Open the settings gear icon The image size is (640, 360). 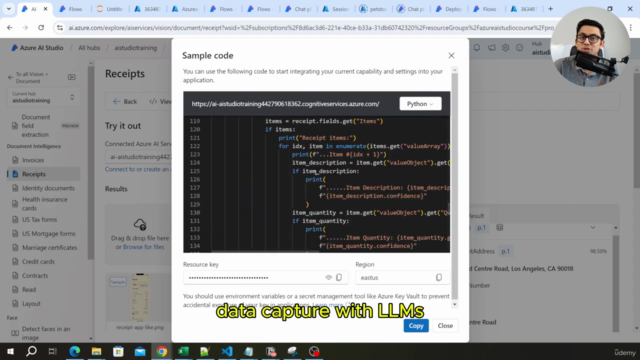505,48
